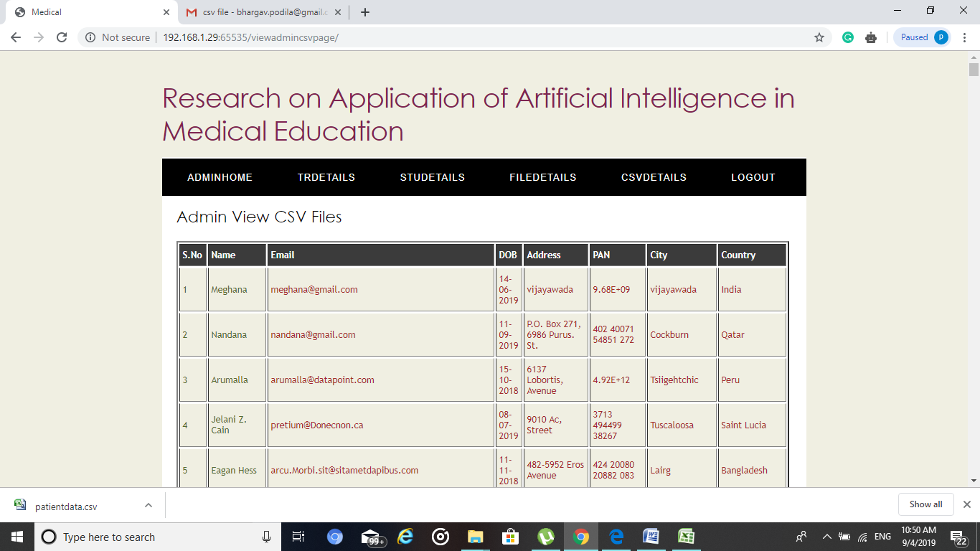Screen dimensions: 980x551
Task: Switch to Google Chrome in the taskbar
Action: pyautogui.click(x=581, y=537)
